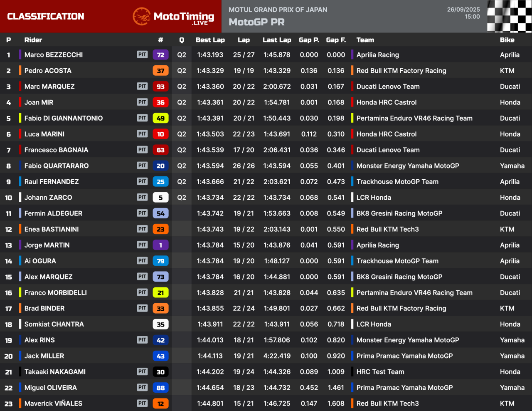Screen dimensions: 532x411
Task: Click yellow number badge 49
Action: [x=160, y=118]
